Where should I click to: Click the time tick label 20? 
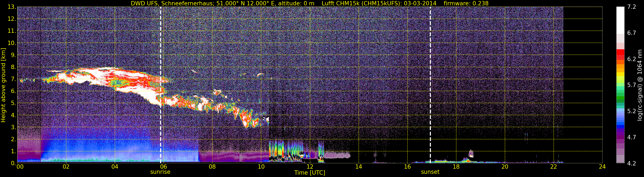(x=505, y=167)
